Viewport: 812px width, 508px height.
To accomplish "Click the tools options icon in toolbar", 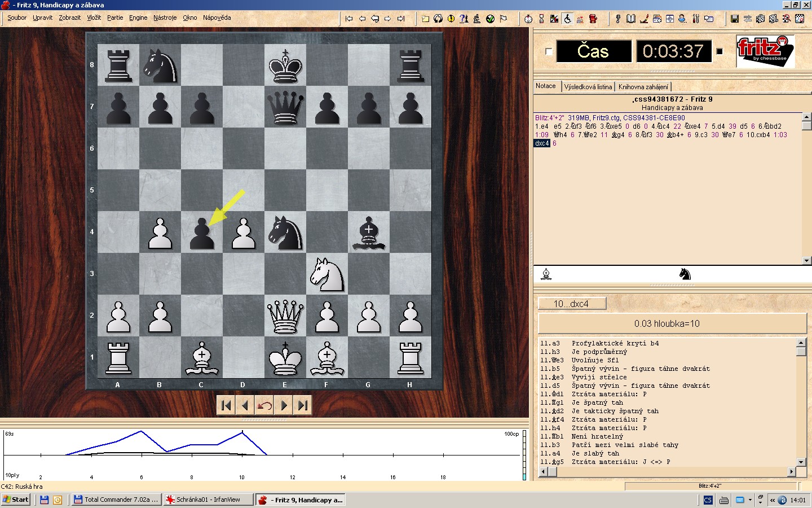I will pos(696,19).
